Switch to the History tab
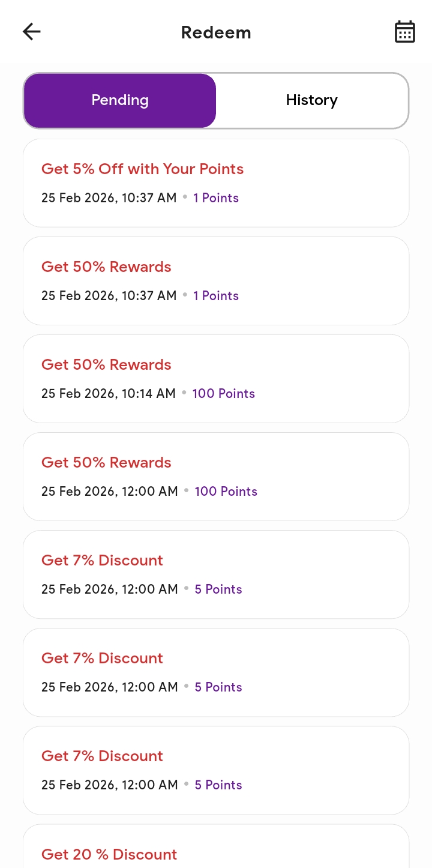 [312, 100]
